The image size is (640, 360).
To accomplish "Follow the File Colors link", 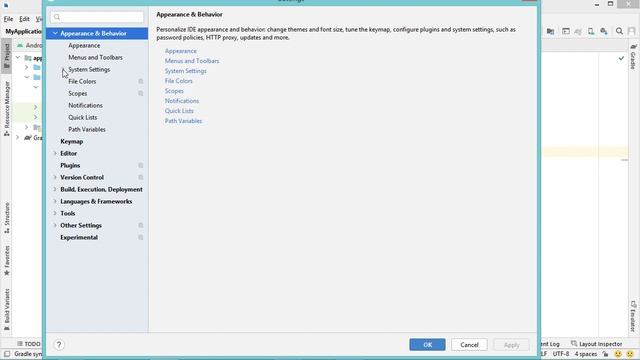I will (x=178, y=81).
